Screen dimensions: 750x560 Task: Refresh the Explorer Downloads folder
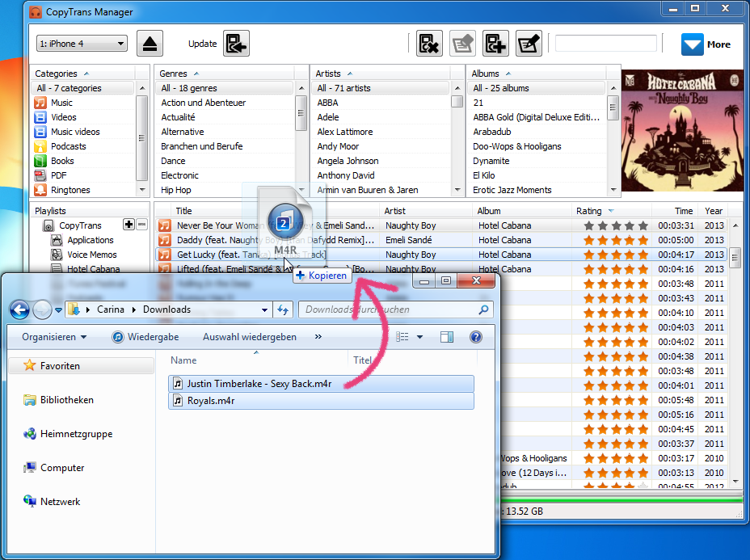click(x=283, y=309)
